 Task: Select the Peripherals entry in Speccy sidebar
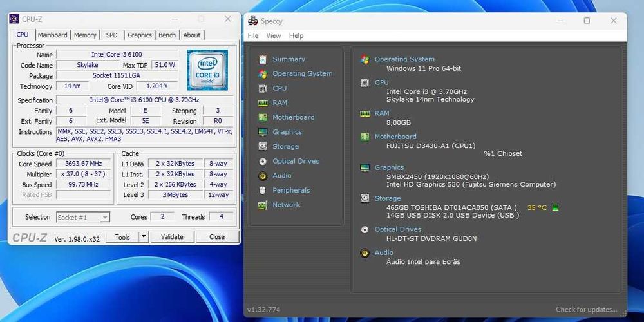pyautogui.click(x=291, y=191)
